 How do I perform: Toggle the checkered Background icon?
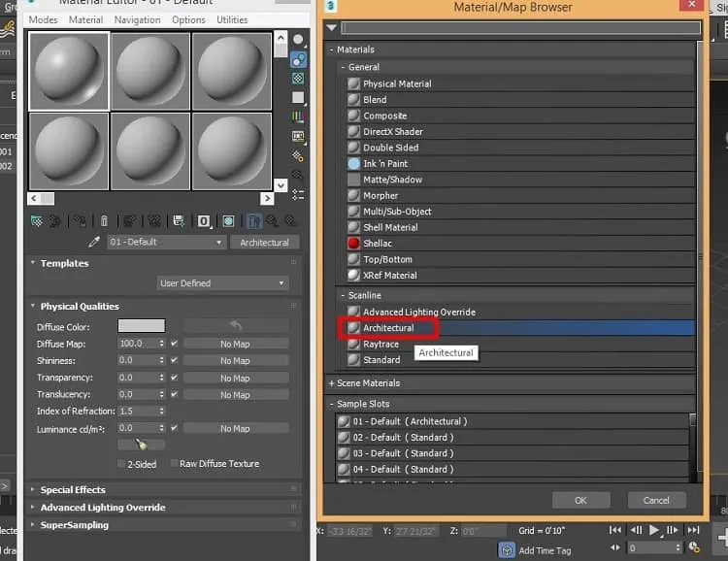pos(298,79)
